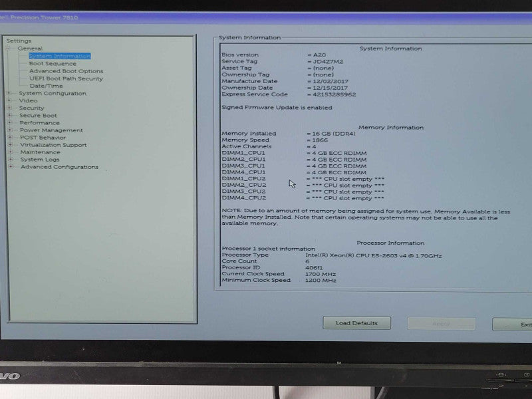
Task: Open Date/Time settings
Action: [x=46, y=86]
